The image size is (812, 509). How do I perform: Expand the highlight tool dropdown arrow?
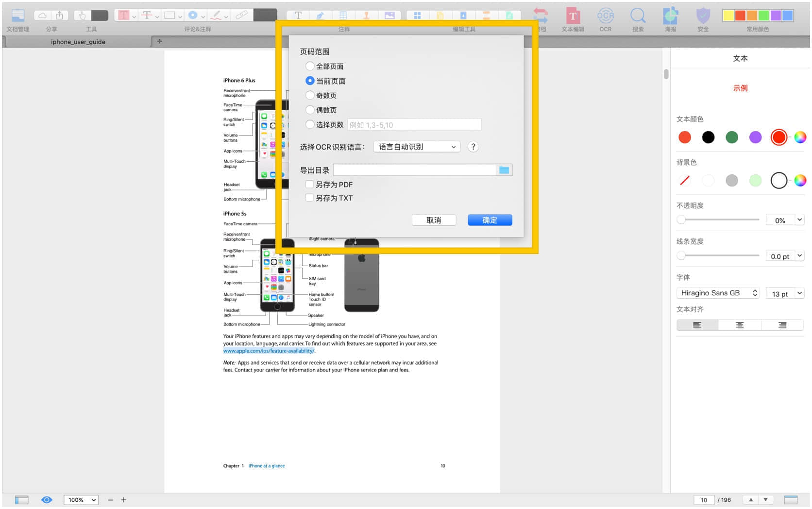pos(134,17)
